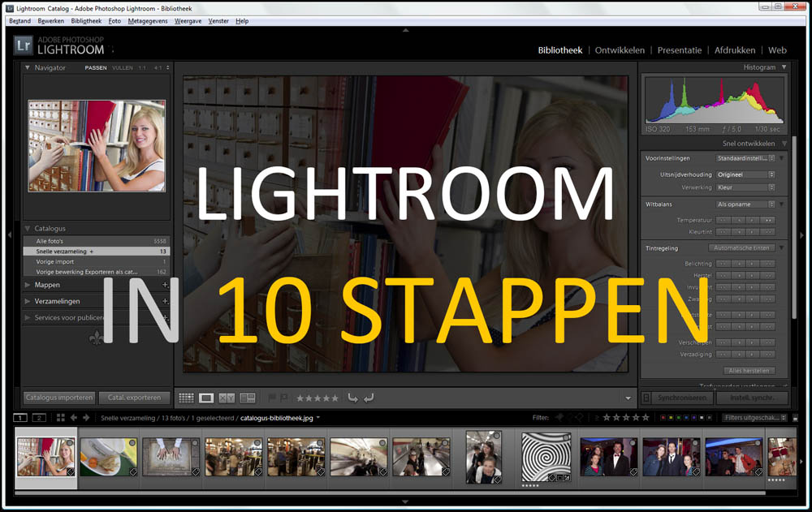
Task: Activate Survey view with its toolbar icon
Action: click(248, 398)
